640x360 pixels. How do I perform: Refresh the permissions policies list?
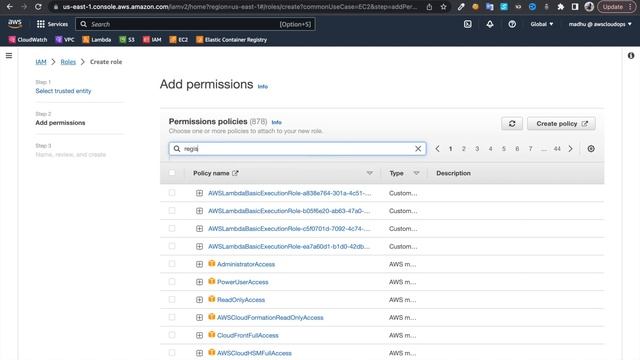(512, 124)
